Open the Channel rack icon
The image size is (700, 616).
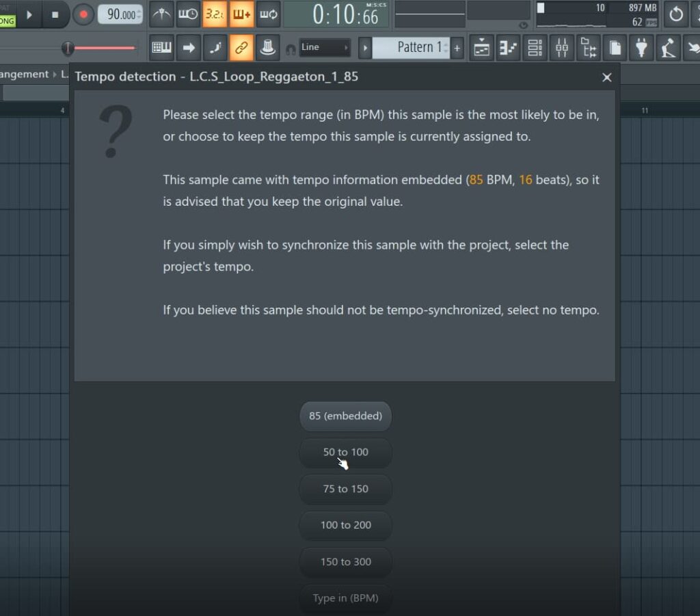pos(535,48)
